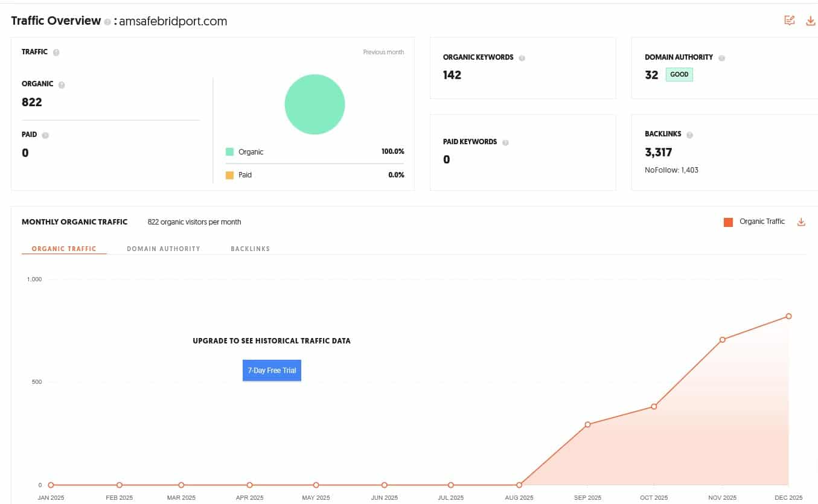Click the 7-Day Free Trial button
The image size is (818, 504).
coord(272,370)
